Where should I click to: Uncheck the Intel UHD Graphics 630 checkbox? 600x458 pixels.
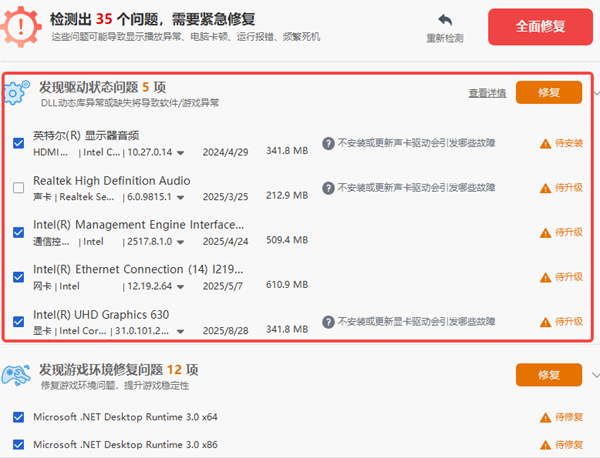[x=18, y=321]
